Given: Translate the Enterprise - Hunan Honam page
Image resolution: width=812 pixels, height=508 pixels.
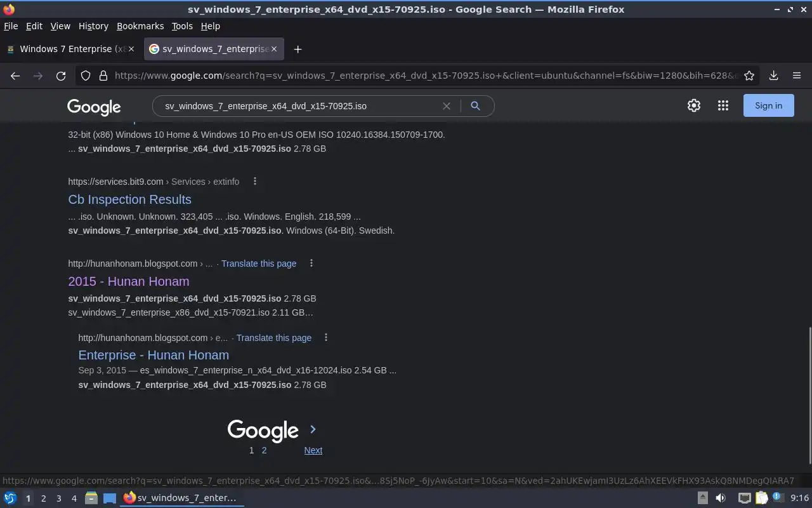Looking at the screenshot, I should pyautogui.click(x=274, y=338).
